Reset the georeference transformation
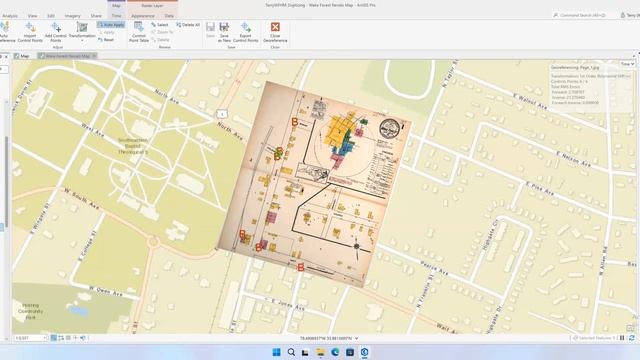The image size is (640, 360). (x=106, y=40)
